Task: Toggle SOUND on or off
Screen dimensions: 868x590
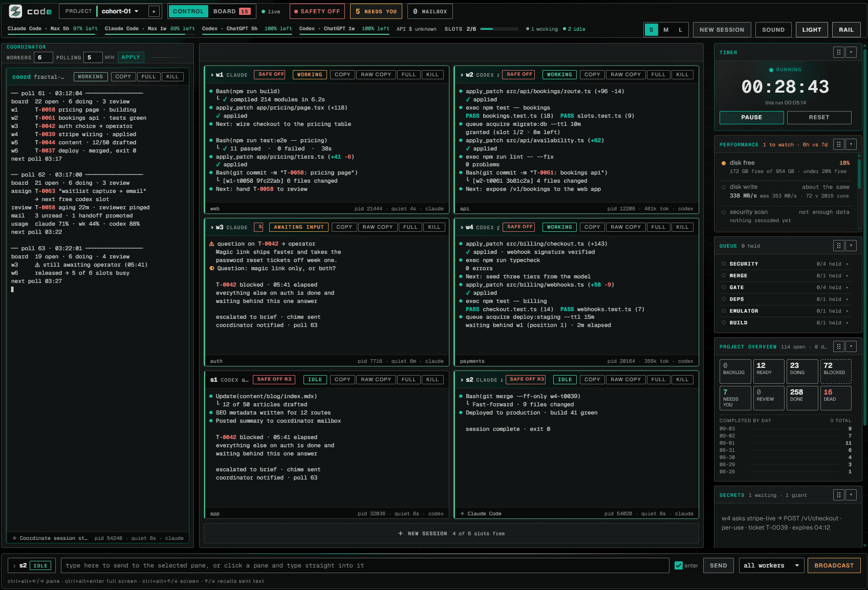Action: 773,30
